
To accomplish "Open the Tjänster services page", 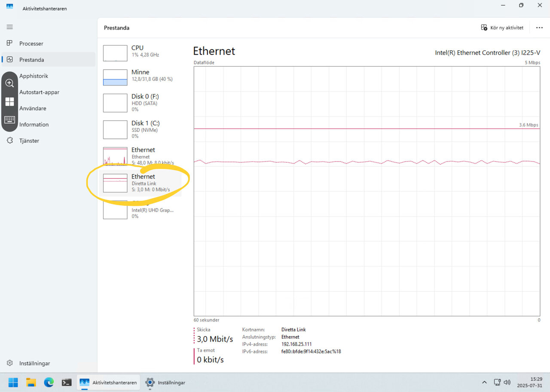I will (x=29, y=141).
